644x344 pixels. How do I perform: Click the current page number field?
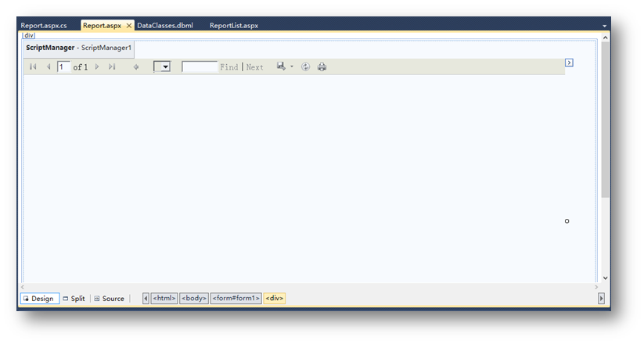coord(63,66)
